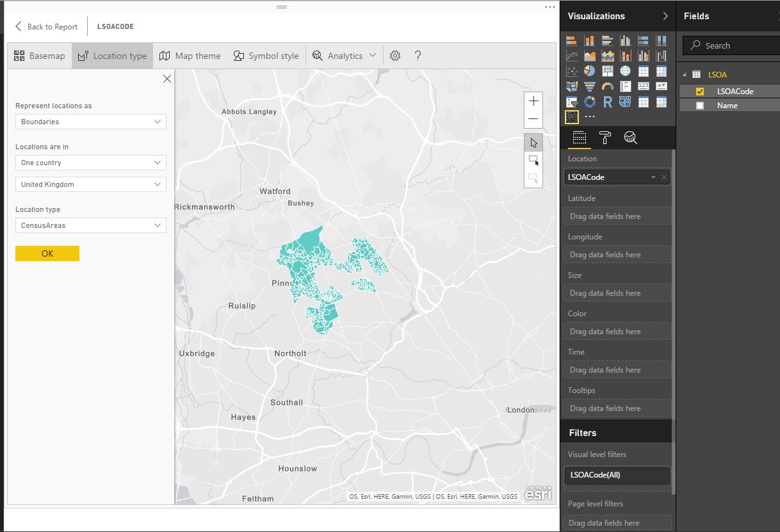Open the Symbol style tab
Image resolution: width=780 pixels, height=532 pixels.
click(266, 56)
